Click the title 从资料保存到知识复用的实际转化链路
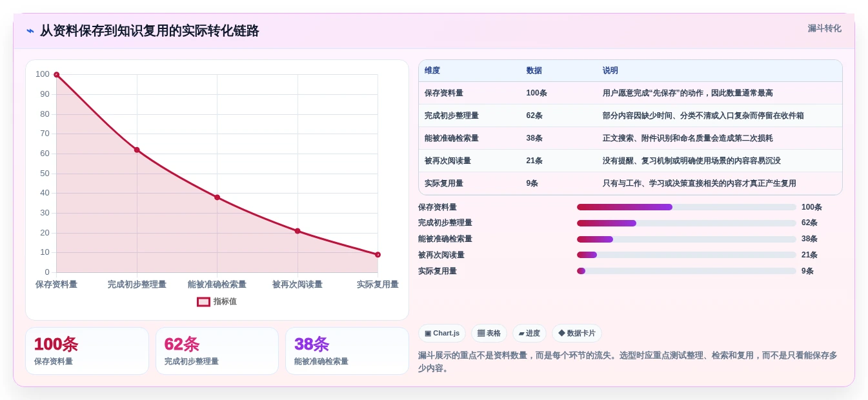Image resolution: width=868 pixels, height=400 pixels. coord(150,31)
